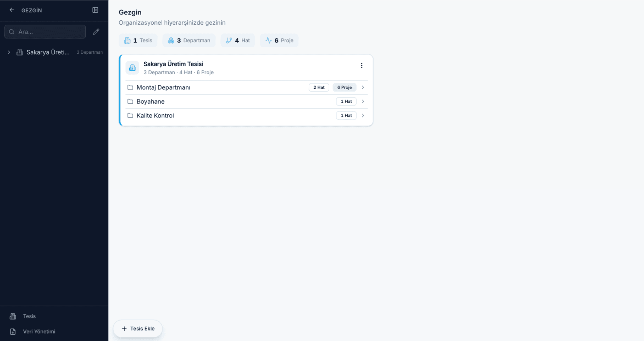Click building icon of Sakarya Üreti... in sidebar
The width and height of the screenshot is (644, 341).
pos(20,52)
